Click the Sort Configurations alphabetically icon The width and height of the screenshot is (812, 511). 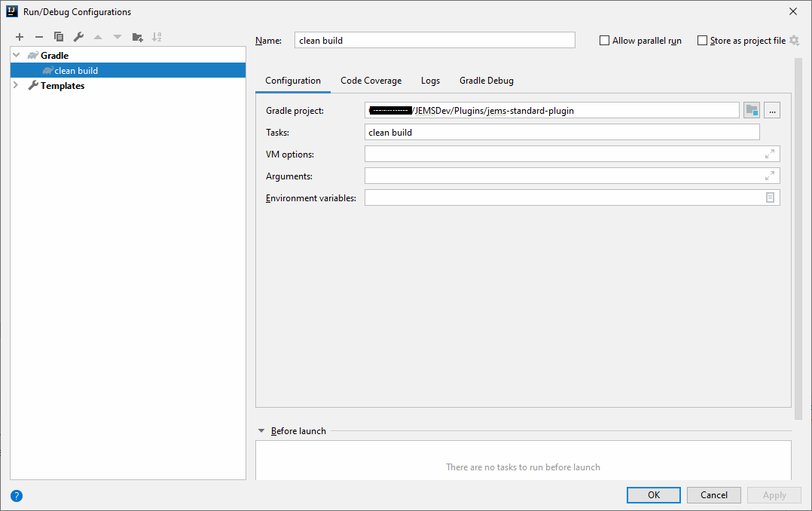coord(157,37)
